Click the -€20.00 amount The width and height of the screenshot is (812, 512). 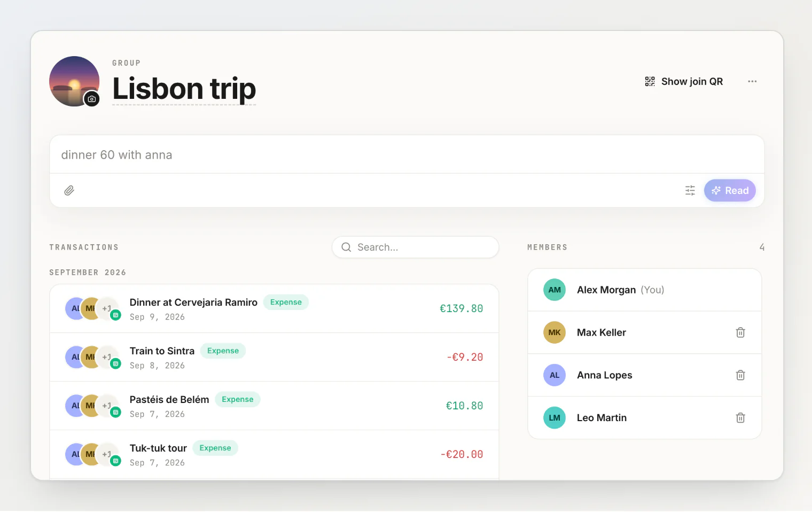462,454
